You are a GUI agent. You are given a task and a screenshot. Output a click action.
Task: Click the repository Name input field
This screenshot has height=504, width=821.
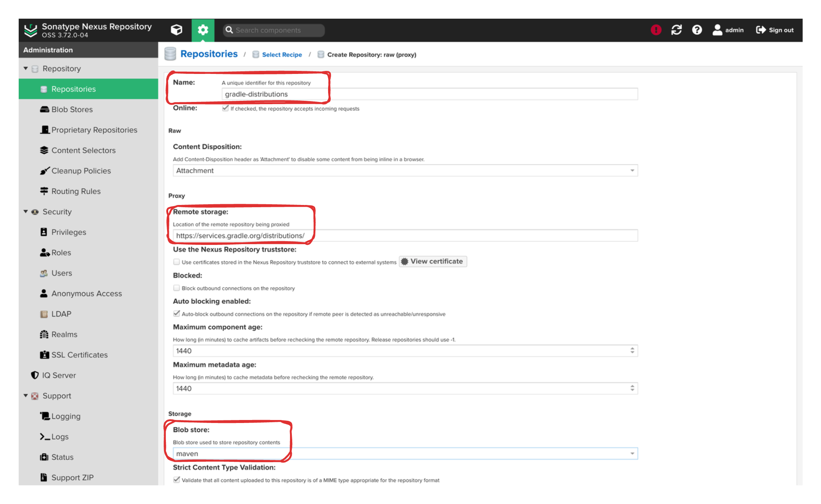[x=430, y=94]
